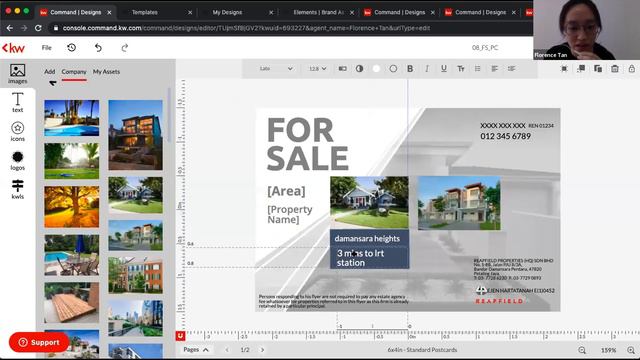The image size is (640, 360).
Task: Duplicate the selected element
Action: coord(598,69)
